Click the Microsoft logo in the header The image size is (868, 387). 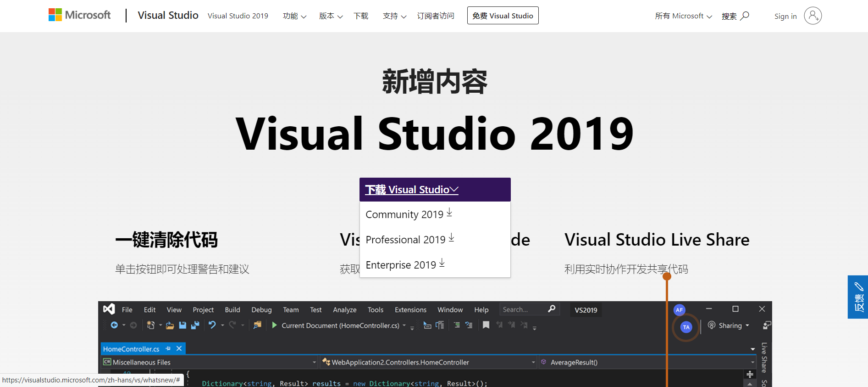tap(80, 15)
